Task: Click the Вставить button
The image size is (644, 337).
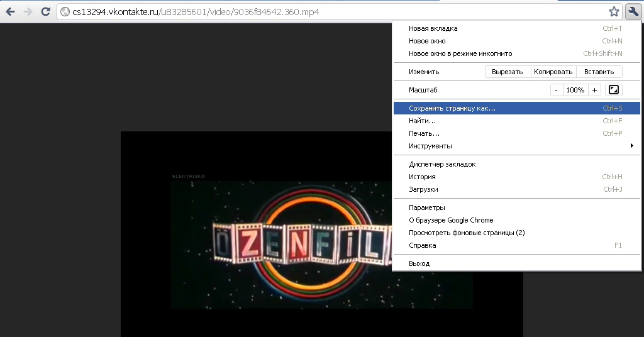Action: coord(599,72)
